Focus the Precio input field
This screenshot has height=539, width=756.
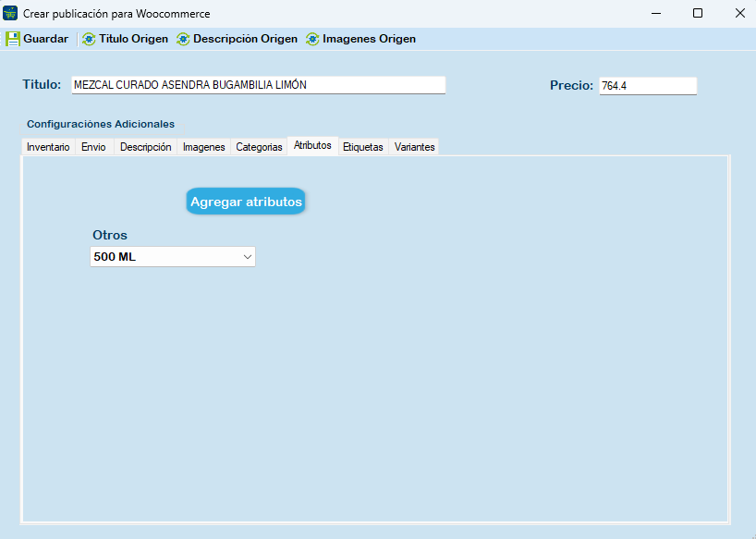click(647, 86)
